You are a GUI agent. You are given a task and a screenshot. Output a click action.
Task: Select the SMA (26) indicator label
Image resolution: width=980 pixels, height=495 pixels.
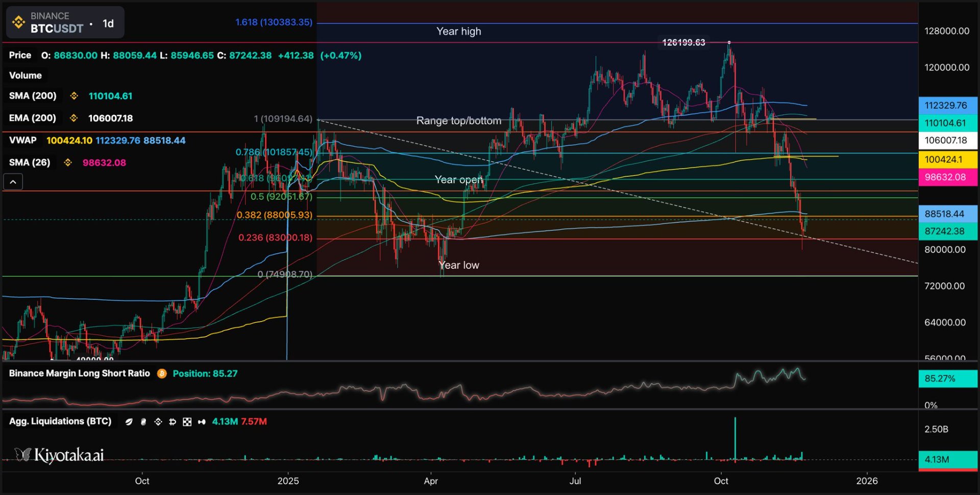(x=30, y=163)
